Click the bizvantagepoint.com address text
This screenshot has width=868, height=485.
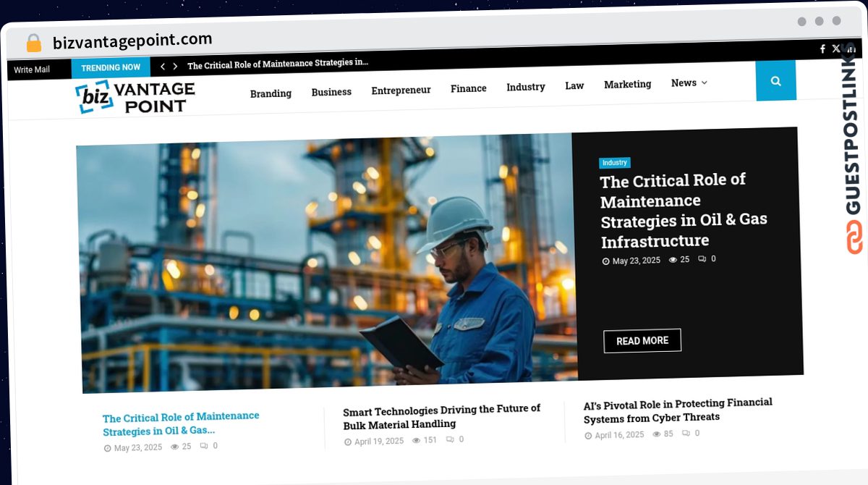coord(132,41)
